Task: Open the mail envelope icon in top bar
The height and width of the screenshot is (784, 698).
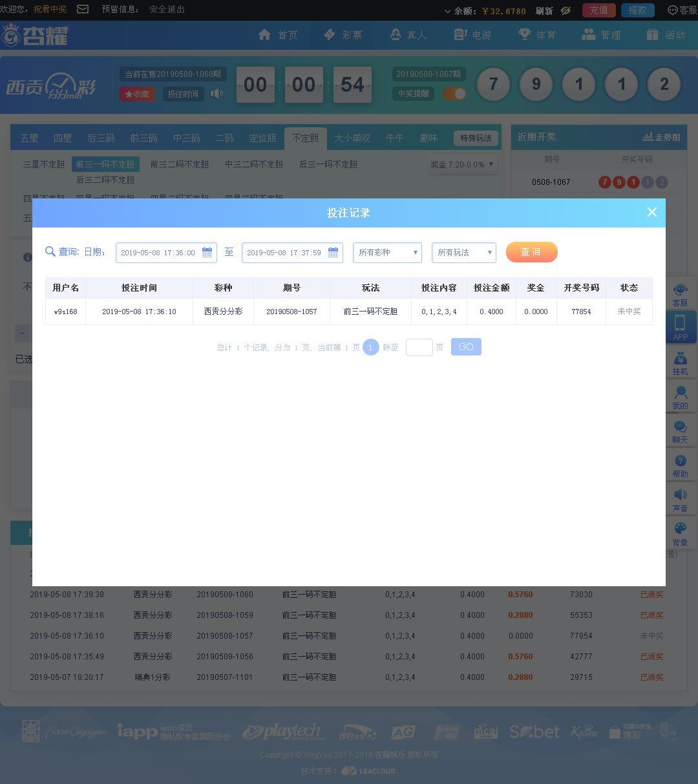Action: [83, 9]
